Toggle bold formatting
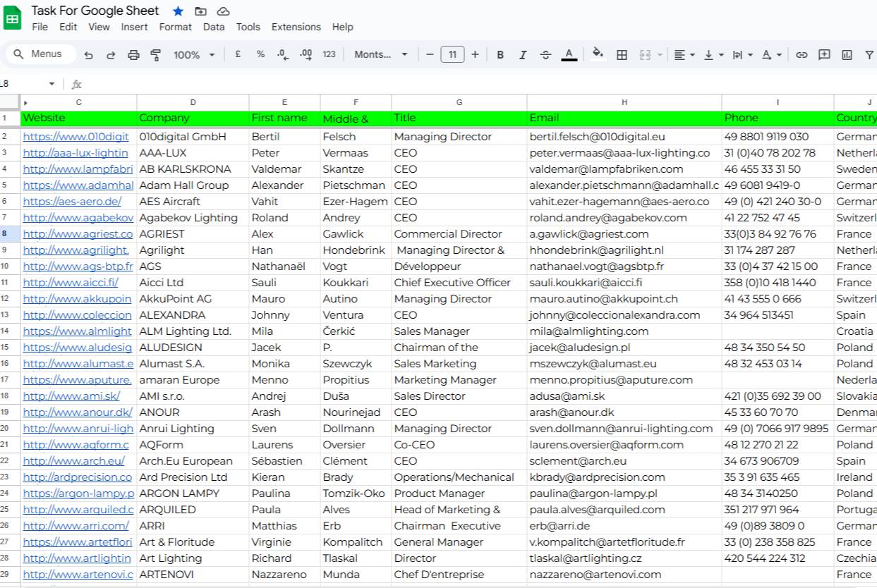Image resolution: width=877 pixels, height=588 pixels. (x=500, y=55)
